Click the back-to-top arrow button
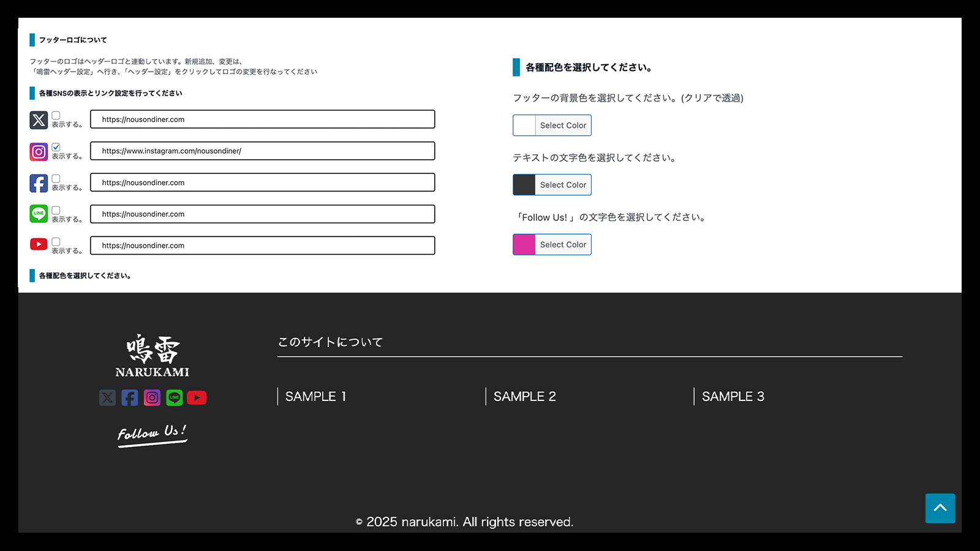The height and width of the screenshot is (551, 980). click(940, 508)
